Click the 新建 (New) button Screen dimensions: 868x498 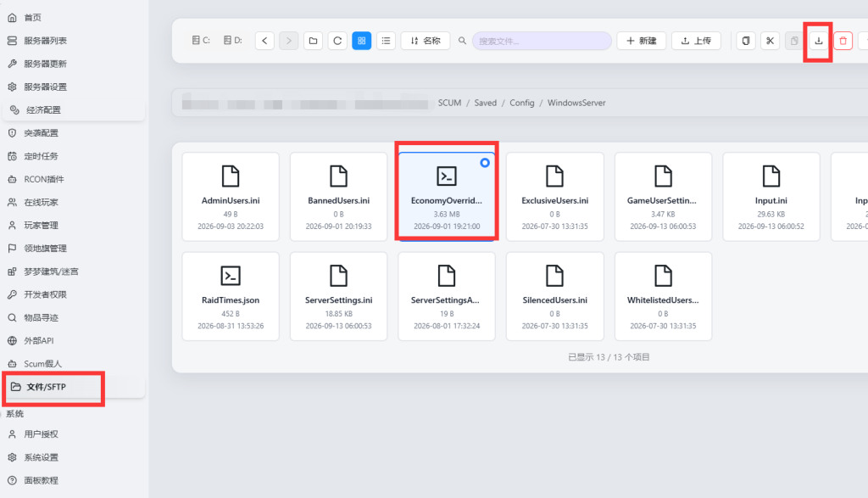pos(641,41)
